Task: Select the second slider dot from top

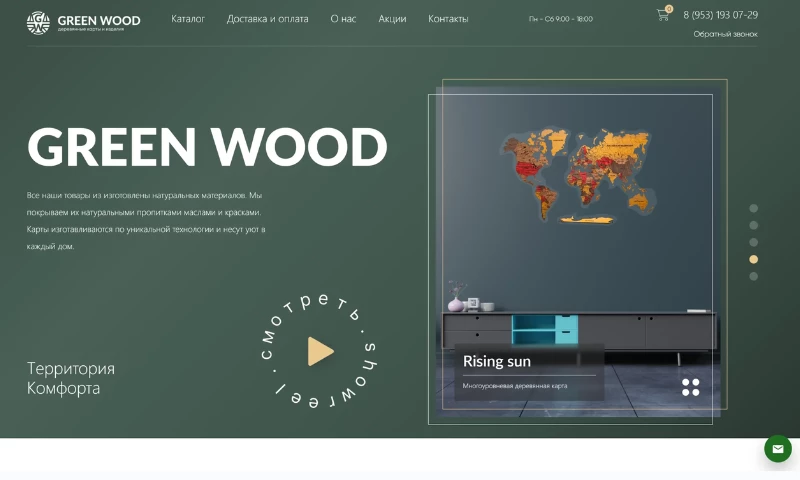Action: pos(753,226)
